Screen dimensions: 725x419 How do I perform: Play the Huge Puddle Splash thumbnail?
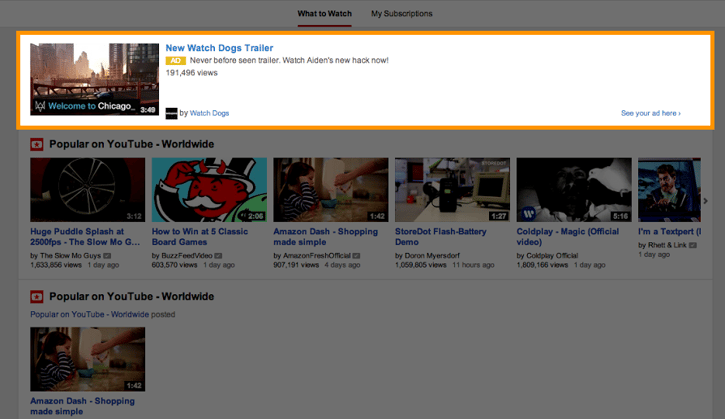[x=87, y=190]
